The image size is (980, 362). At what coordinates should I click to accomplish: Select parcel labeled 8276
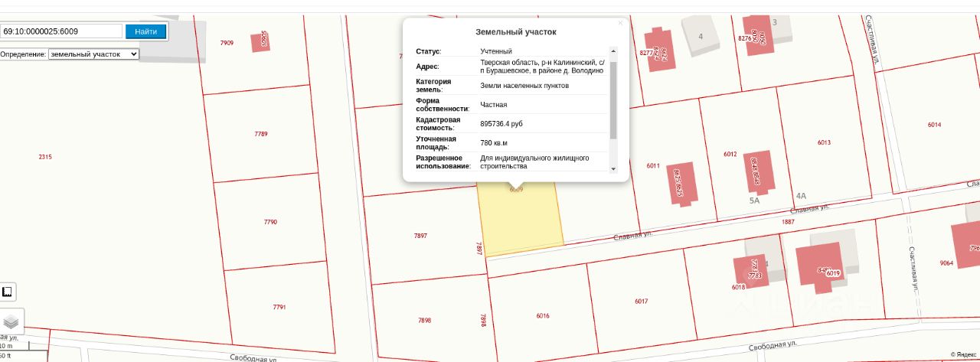(745, 38)
